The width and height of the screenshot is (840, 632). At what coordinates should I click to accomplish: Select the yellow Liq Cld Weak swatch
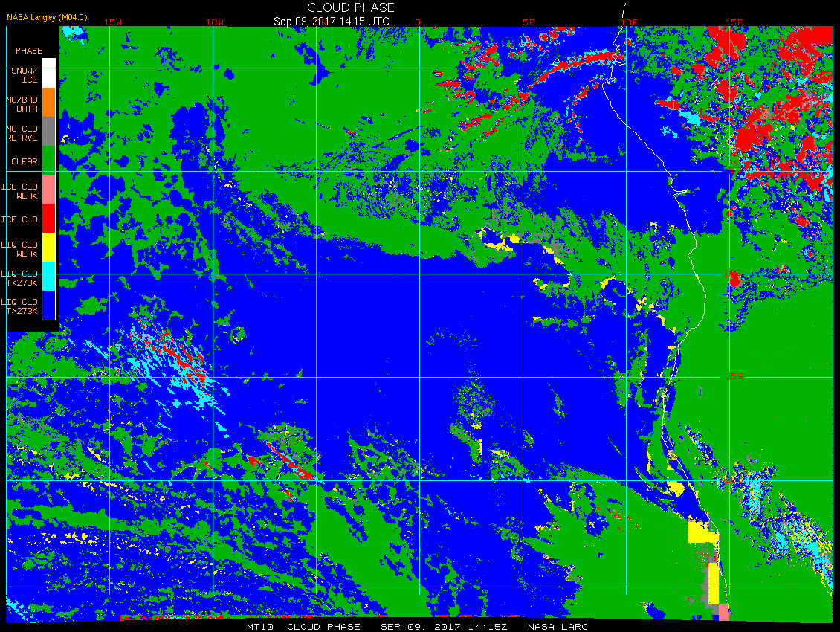[x=49, y=247]
